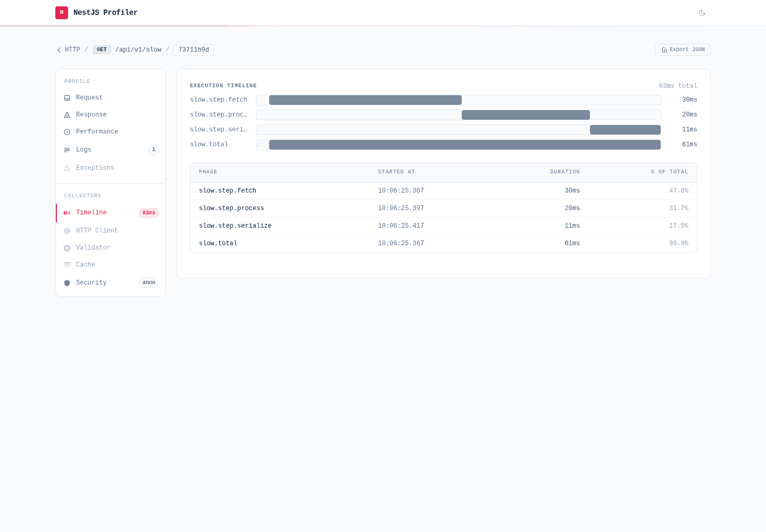This screenshot has width=766, height=532.
Task: Click the Cache stack icon
Action: (x=67, y=265)
